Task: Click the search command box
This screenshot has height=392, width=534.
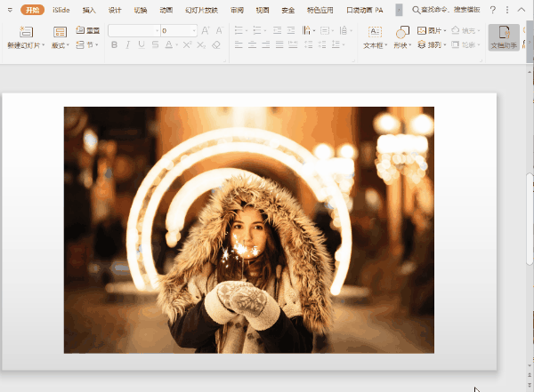Action: (446, 10)
